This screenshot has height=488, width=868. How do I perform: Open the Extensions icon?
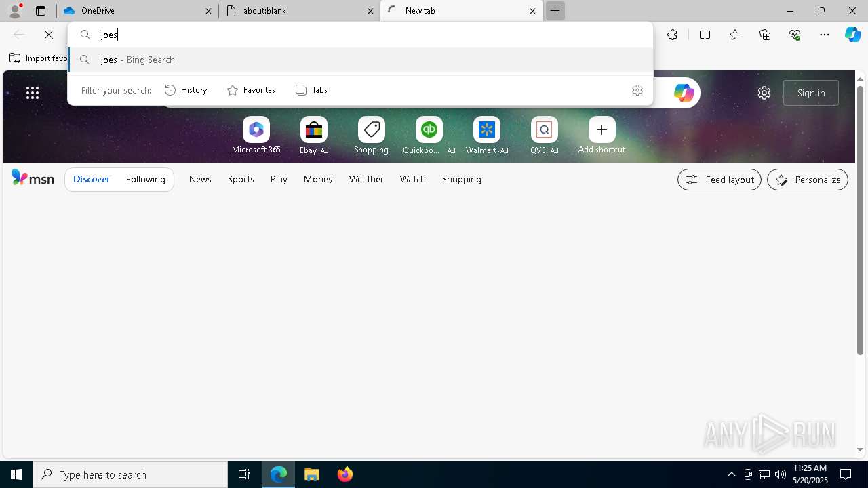click(x=672, y=35)
